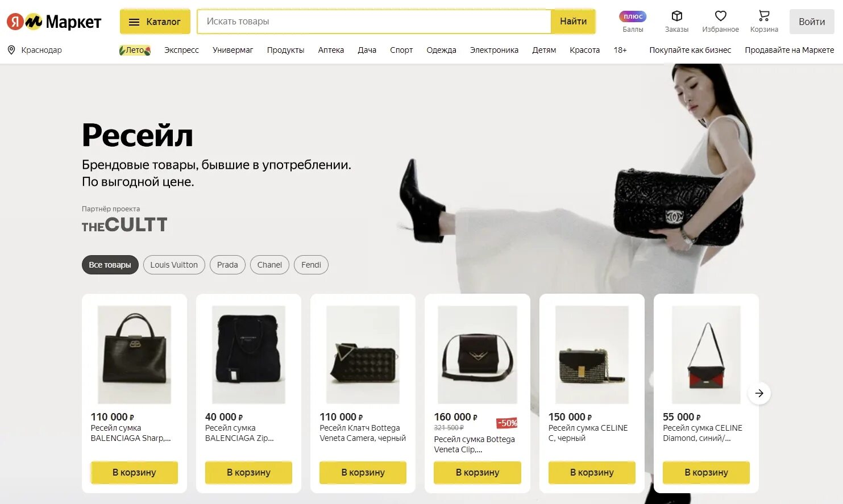Screen dimensions: 843x504
Task: Filter by Chanel brand chip
Action: 269,265
